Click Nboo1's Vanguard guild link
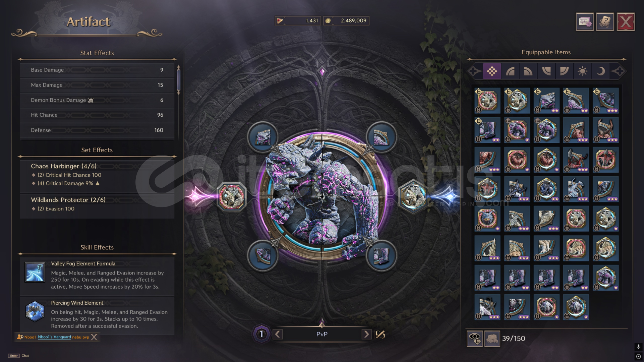The width and height of the screenshot is (644, 362). [x=54, y=337]
